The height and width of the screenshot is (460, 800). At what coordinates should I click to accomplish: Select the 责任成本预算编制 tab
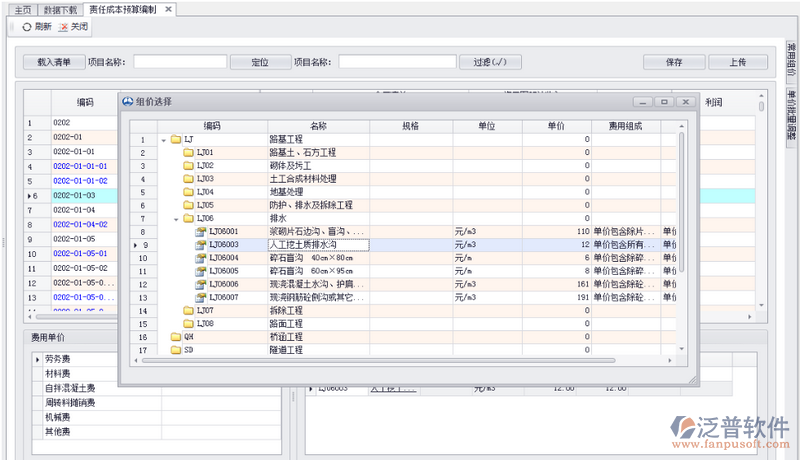(x=122, y=9)
